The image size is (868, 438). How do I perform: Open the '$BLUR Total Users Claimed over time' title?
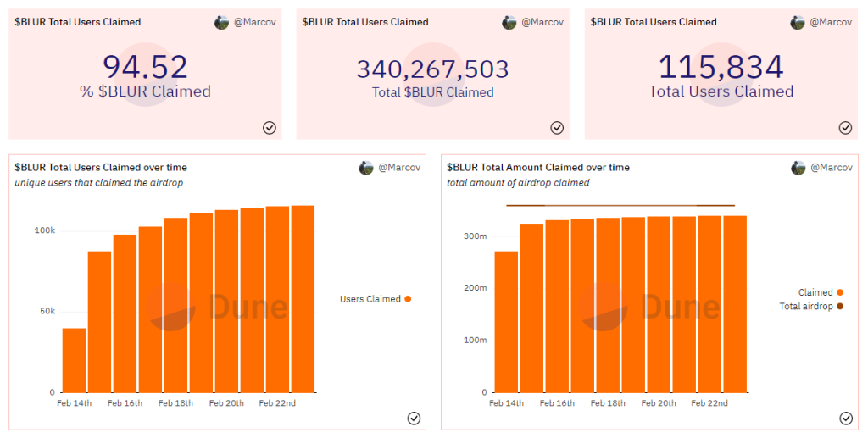101,167
